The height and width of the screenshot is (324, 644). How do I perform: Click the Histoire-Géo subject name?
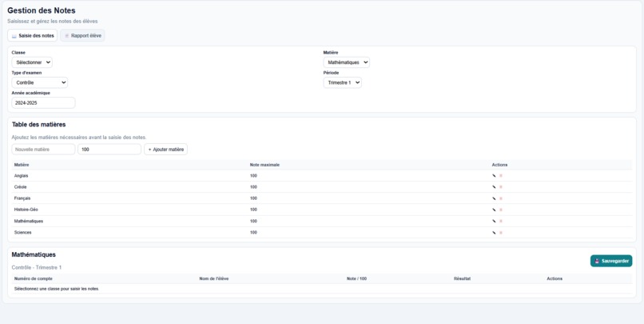(x=26, y=210)
